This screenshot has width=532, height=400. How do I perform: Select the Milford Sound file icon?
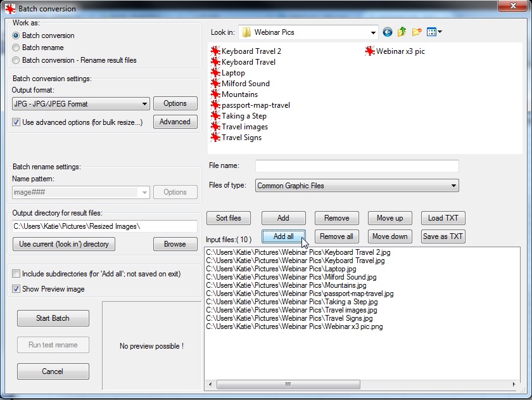click(215, 84)
